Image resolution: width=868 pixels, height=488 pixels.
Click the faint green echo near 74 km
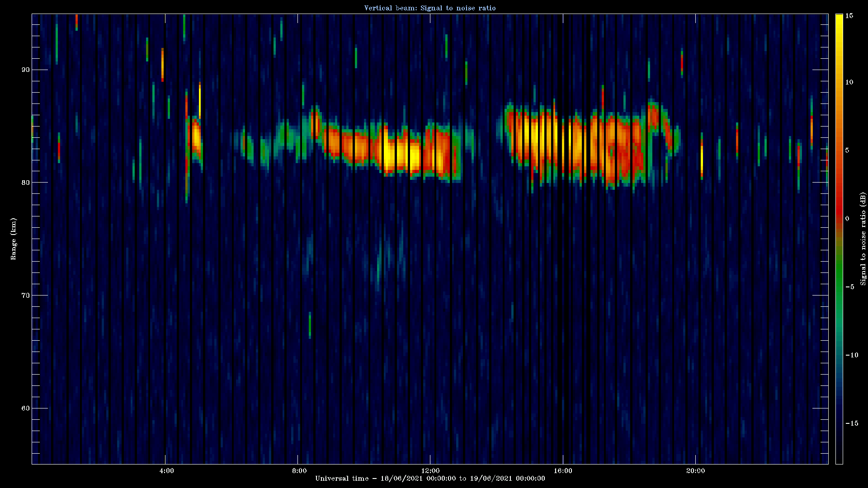tap(379, 267)
